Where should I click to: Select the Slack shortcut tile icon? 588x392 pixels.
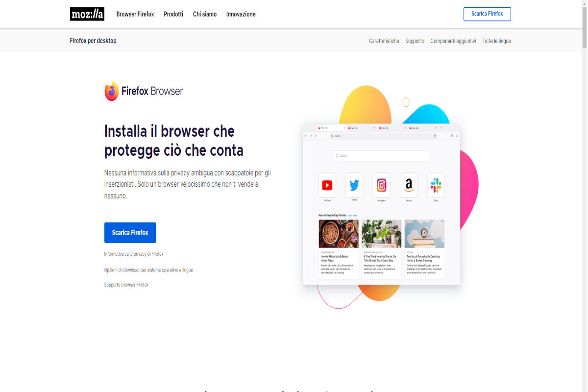pos(436,185)
